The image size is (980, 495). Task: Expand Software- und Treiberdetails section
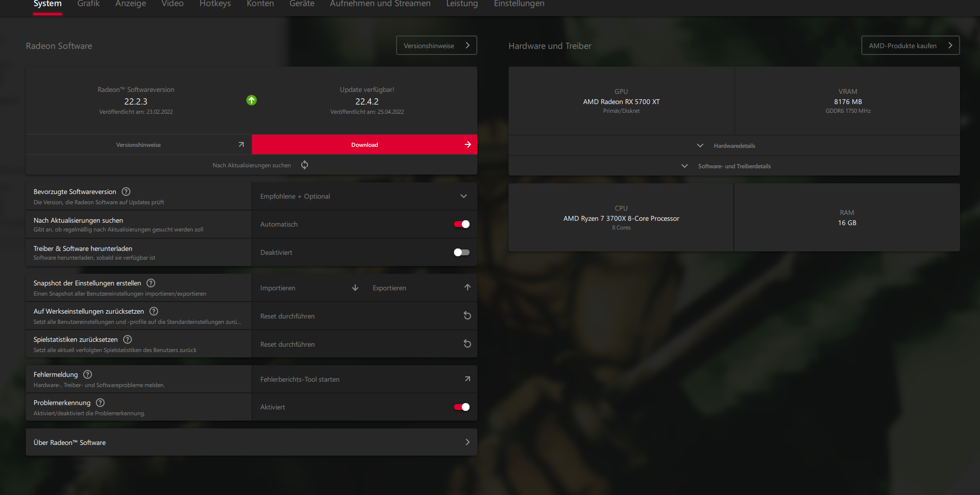[x=734, y=166]
